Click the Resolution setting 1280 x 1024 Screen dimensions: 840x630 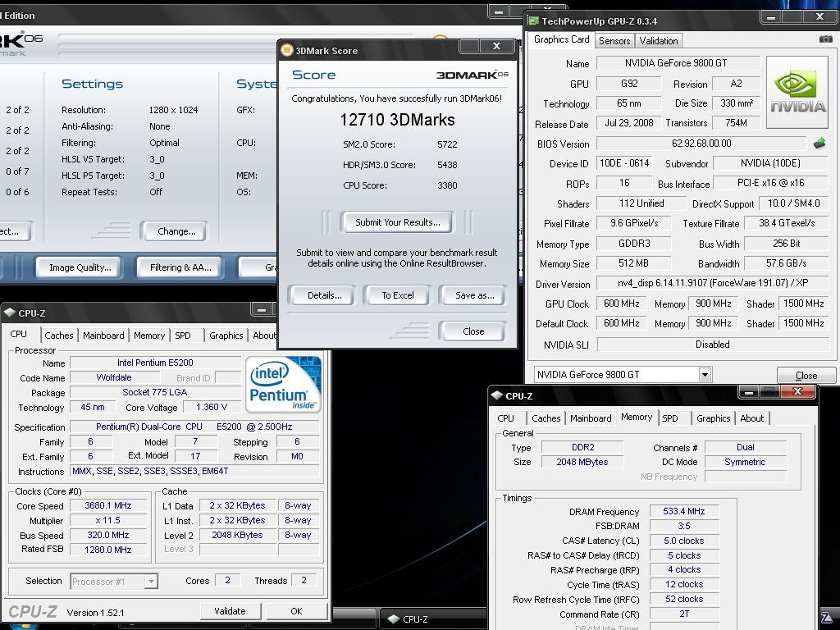(x=173, y=110)
